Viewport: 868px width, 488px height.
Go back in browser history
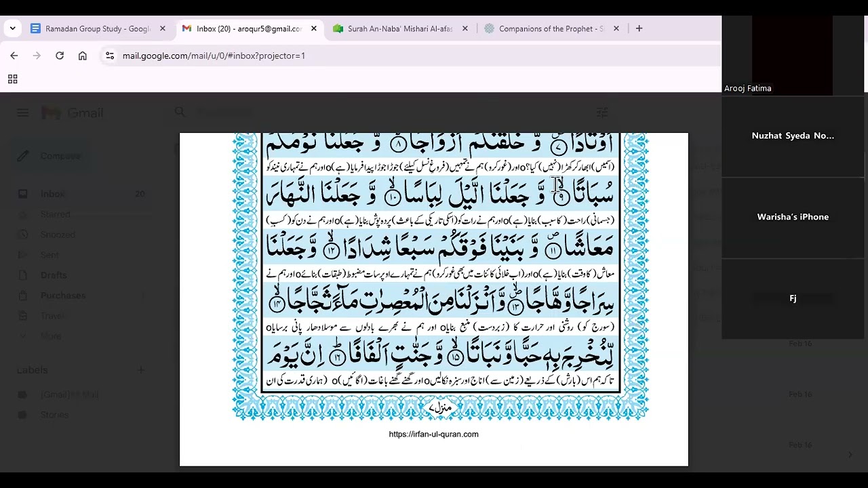14,56
